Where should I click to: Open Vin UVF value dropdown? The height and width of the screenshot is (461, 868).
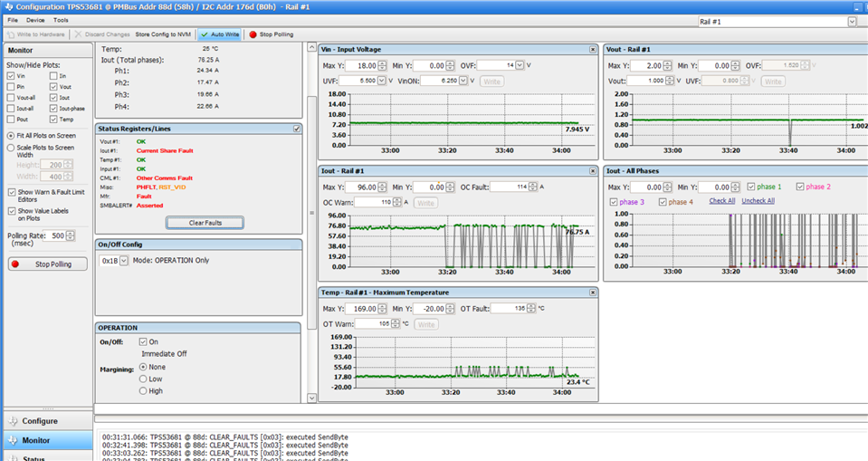pos(381,81)
